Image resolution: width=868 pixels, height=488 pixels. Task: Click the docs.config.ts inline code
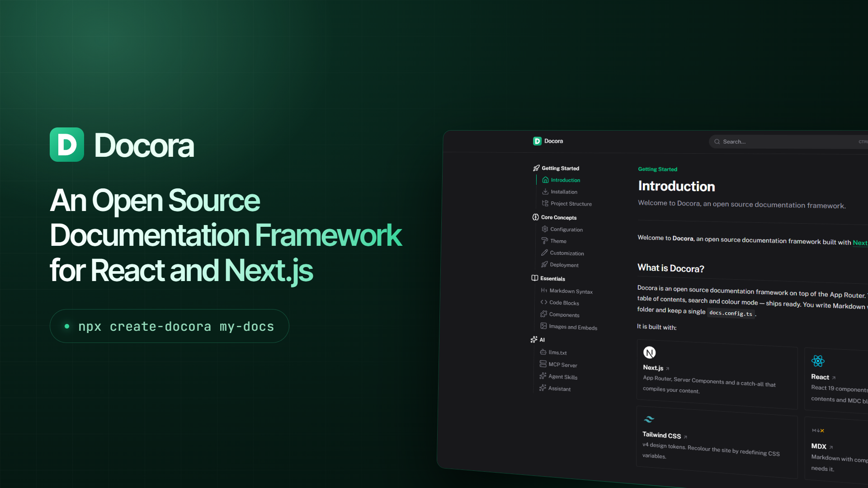tap(731, 313)
